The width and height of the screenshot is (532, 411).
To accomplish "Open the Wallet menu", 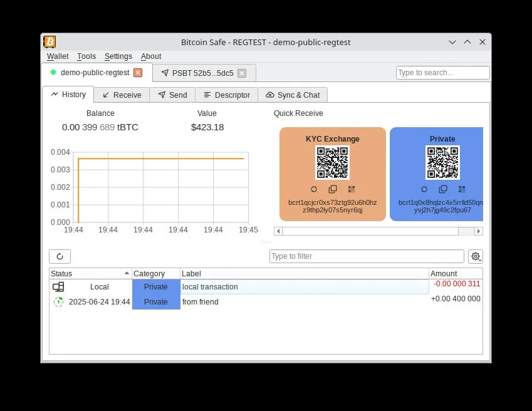I will click(58, 56).
